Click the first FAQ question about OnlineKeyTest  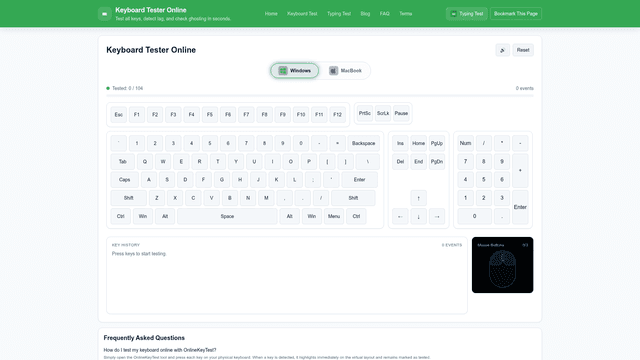click(160, 350)
